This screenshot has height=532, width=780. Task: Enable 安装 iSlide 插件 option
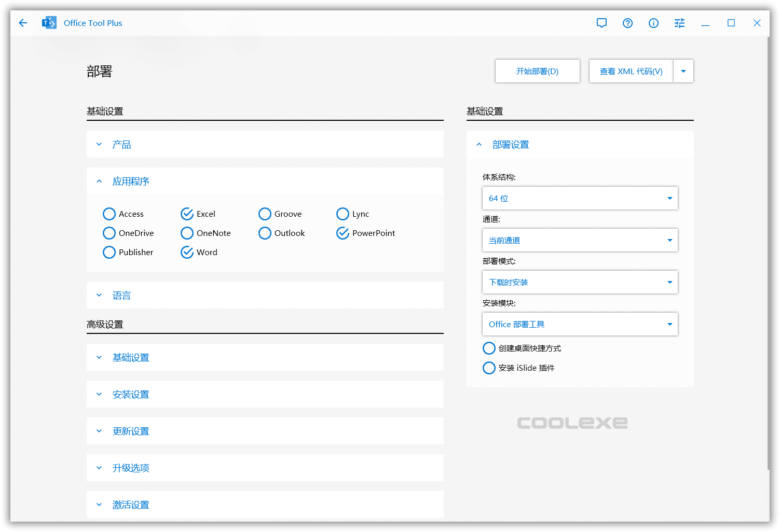[489, 368]
